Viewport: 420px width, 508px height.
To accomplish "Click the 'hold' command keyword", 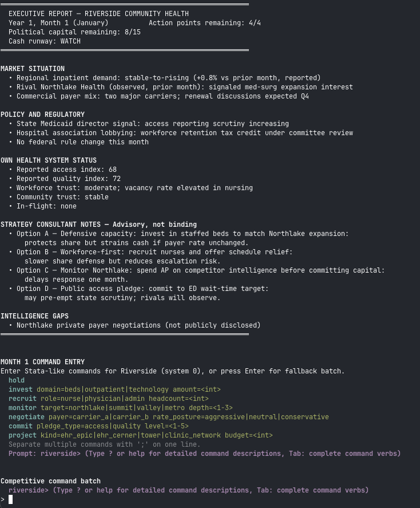I will point(17,380).
